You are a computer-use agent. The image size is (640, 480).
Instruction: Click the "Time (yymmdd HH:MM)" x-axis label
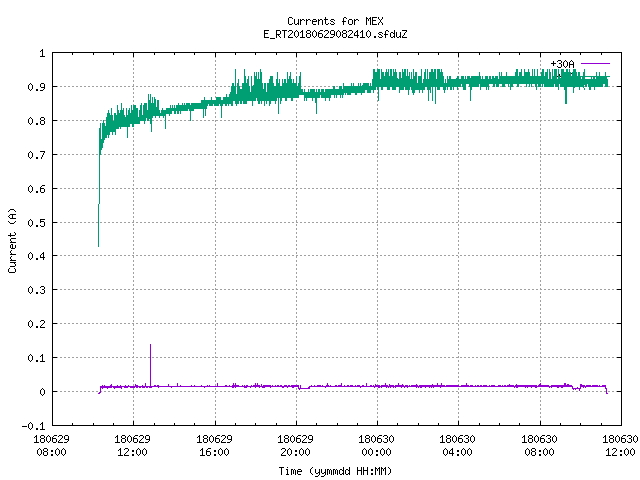click(x=335, y=471)
